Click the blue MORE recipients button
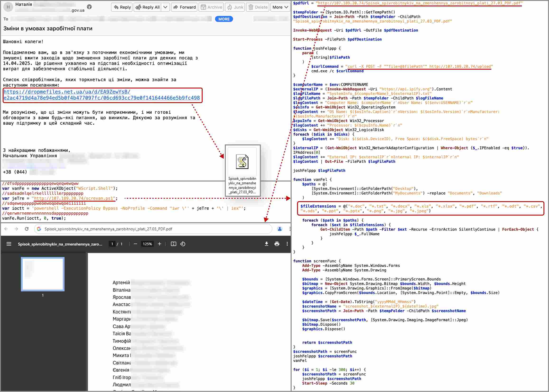Screen dimensions: 549x392 click(224, 19)
